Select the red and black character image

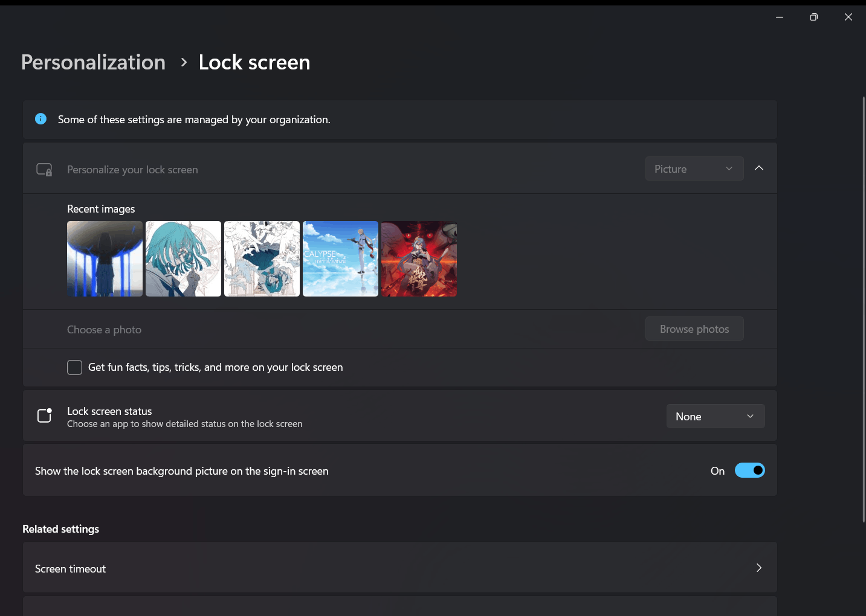pyautogui.click(x=419, y=258)
